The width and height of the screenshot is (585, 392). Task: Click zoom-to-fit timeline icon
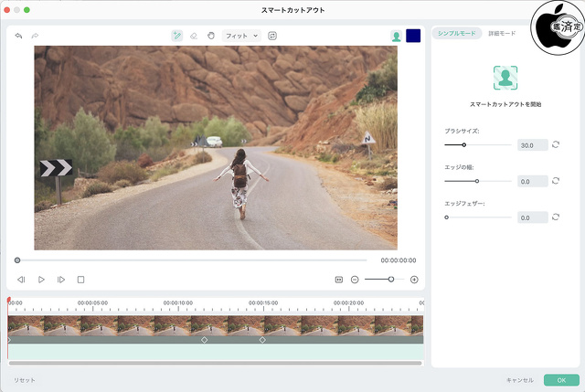coord(338,280)
